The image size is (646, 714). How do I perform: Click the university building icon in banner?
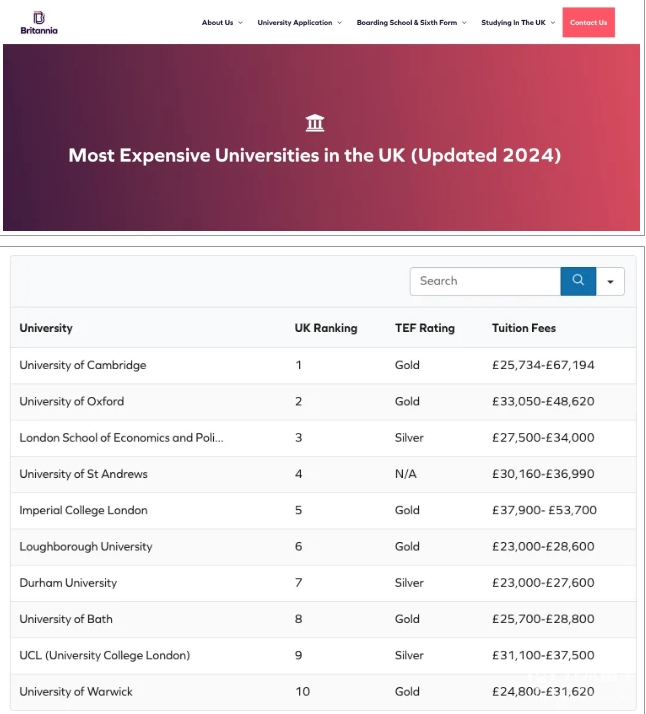pyautogui.click(x=315, y=123)
